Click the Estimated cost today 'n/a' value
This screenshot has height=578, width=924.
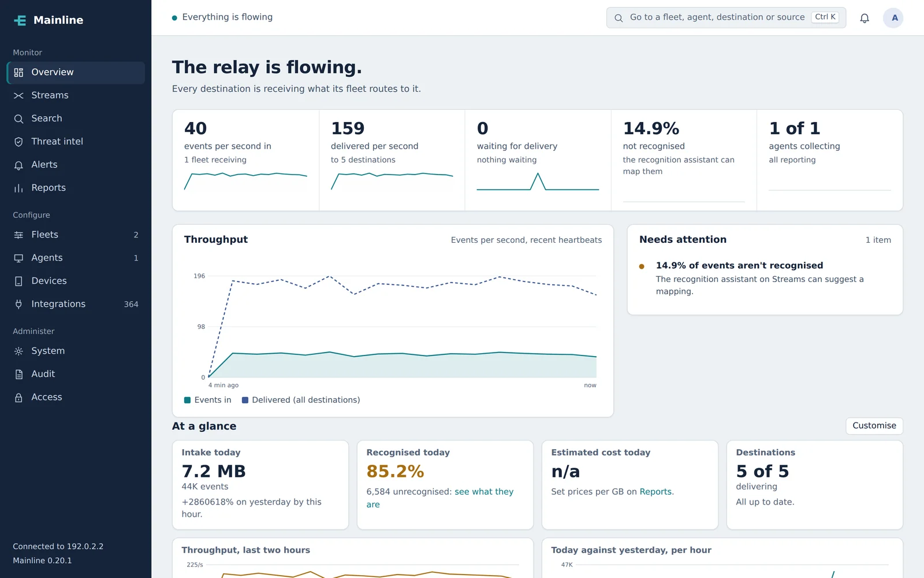(x=565, y=472)
